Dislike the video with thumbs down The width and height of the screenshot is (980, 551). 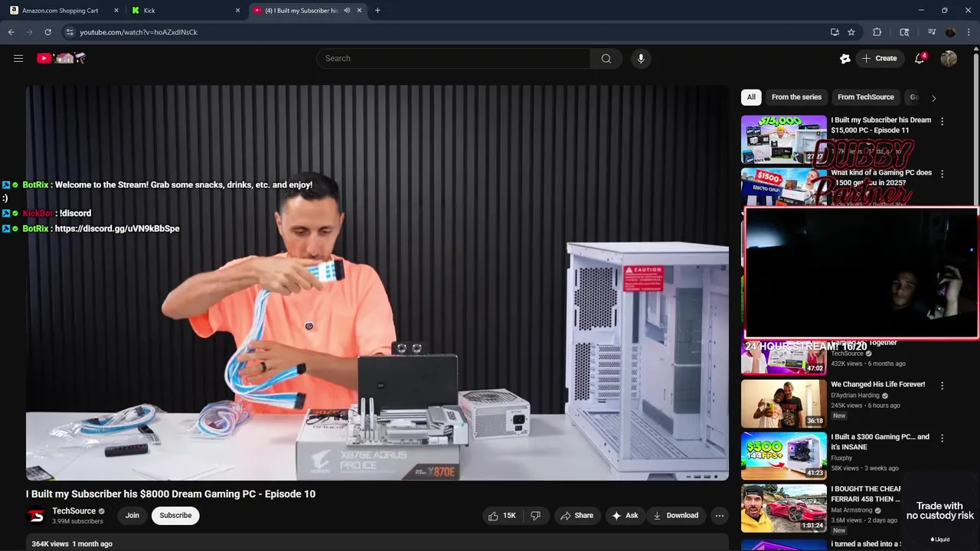(x=535, y=516)
